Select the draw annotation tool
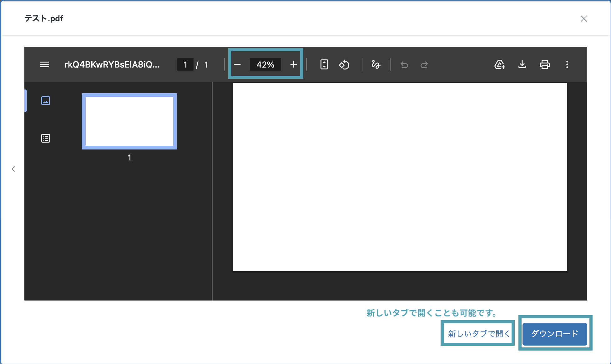 (376, 65)
